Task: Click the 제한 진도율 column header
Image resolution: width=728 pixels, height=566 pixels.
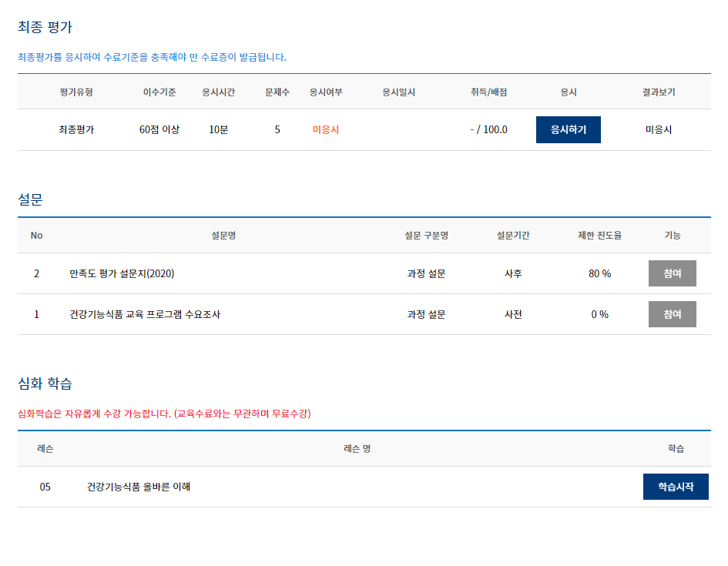Action: [599, 235]
